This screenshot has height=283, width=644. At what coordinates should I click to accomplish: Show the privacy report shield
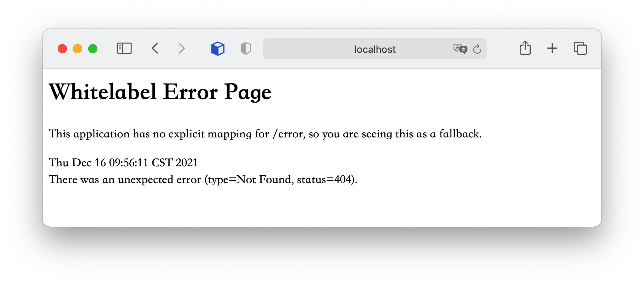246,49
